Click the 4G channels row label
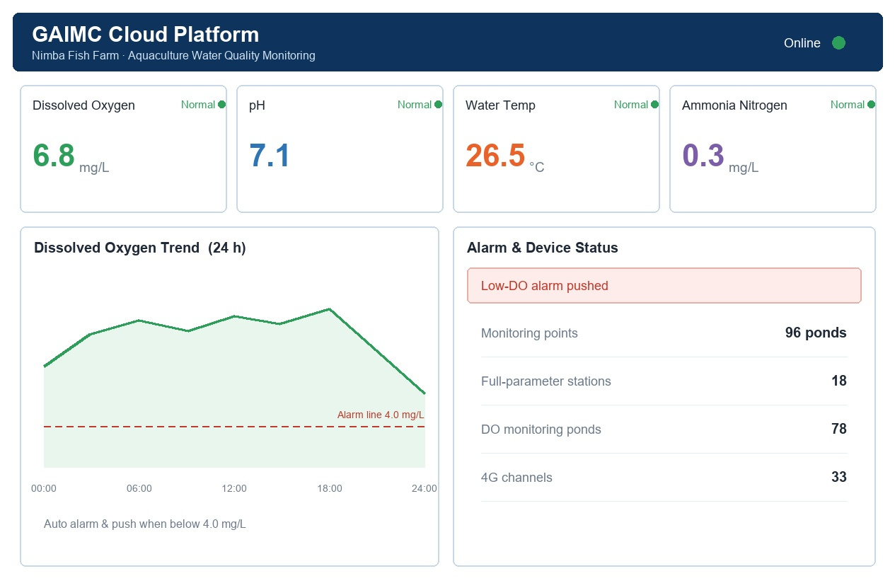Screen dimensions: 895x588 pos(516,478)
